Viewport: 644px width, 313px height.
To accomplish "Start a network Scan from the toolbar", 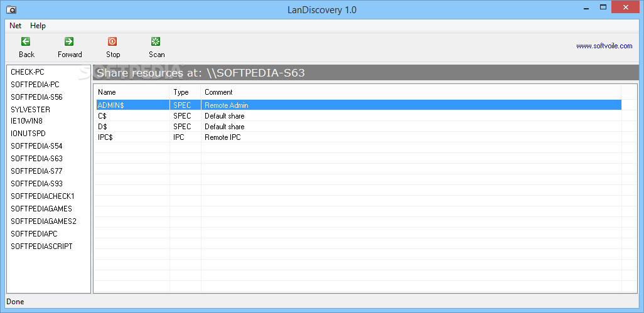I will click(x=156, y=47).
